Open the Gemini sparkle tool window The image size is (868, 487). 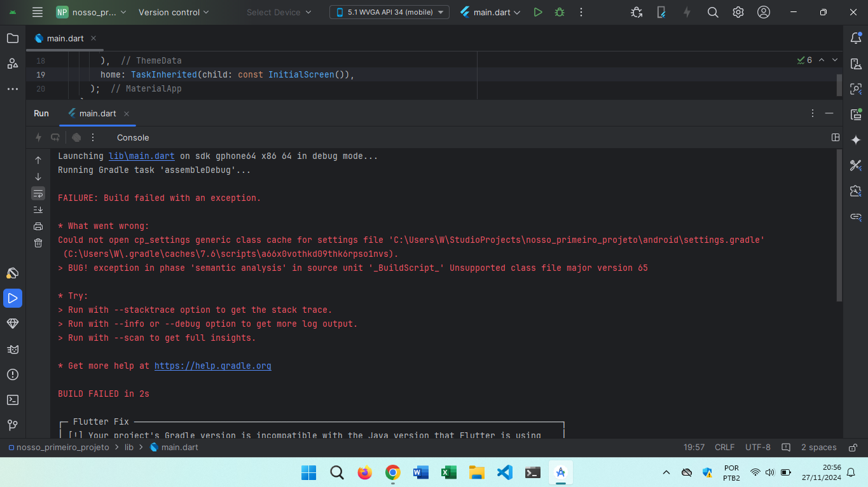(x=856, y=140)
